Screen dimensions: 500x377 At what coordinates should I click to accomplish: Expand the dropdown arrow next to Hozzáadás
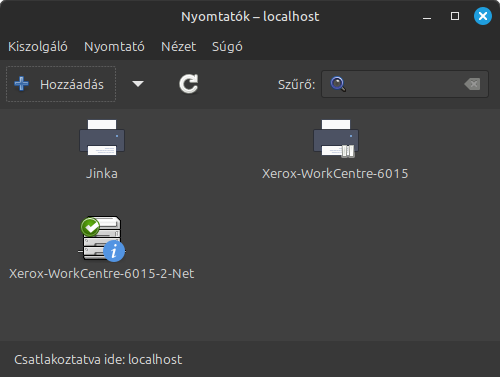[138, 84]
